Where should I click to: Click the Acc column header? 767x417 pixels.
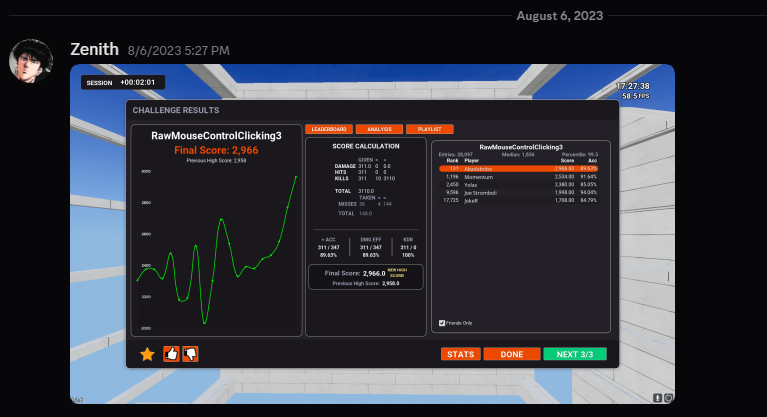point(592,161)
